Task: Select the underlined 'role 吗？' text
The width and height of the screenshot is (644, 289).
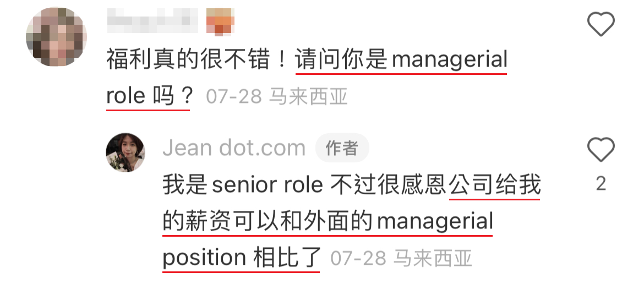Action: coord(149,97)
